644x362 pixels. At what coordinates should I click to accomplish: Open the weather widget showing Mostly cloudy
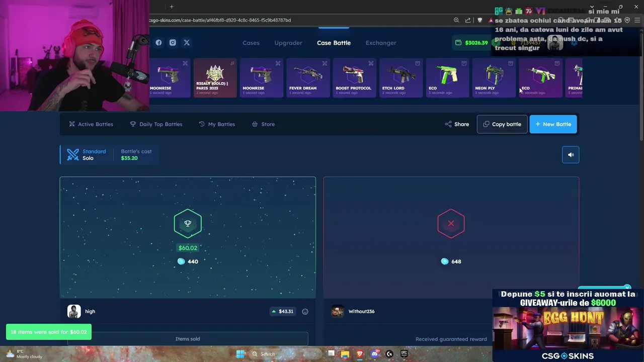[24, 354]
